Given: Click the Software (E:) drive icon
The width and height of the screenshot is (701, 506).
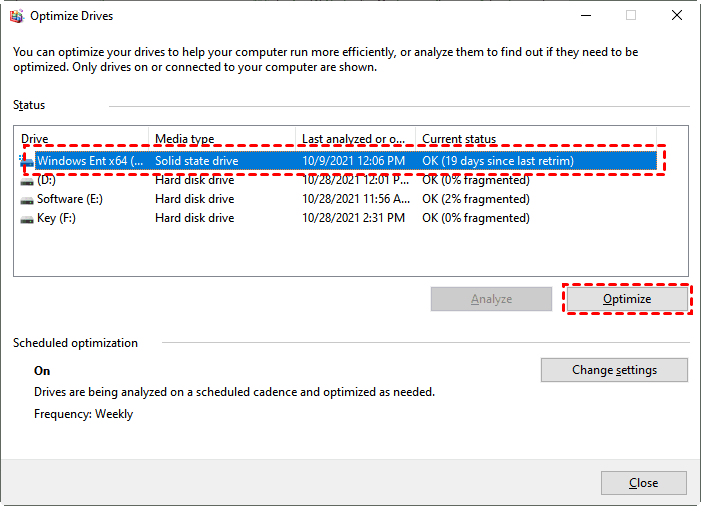Looking at the screenshot, I should tap(27, 199).
